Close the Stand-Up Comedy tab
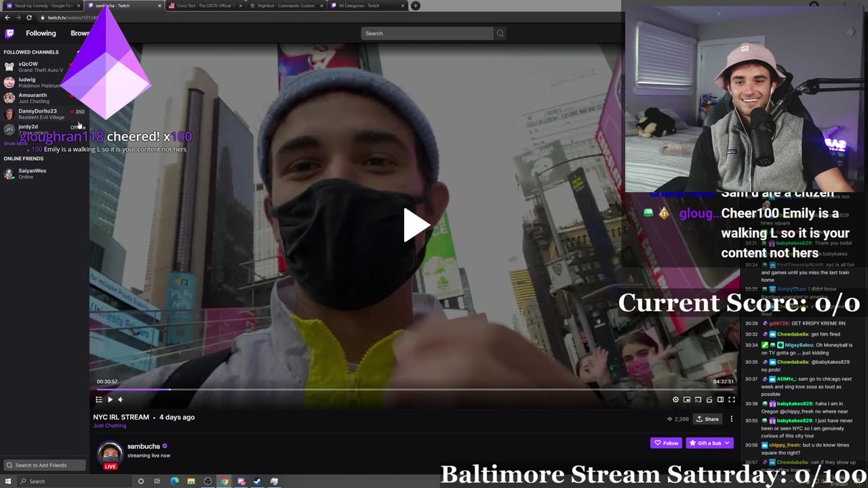Viewport: 868px width, 488px height. point(79,6)
